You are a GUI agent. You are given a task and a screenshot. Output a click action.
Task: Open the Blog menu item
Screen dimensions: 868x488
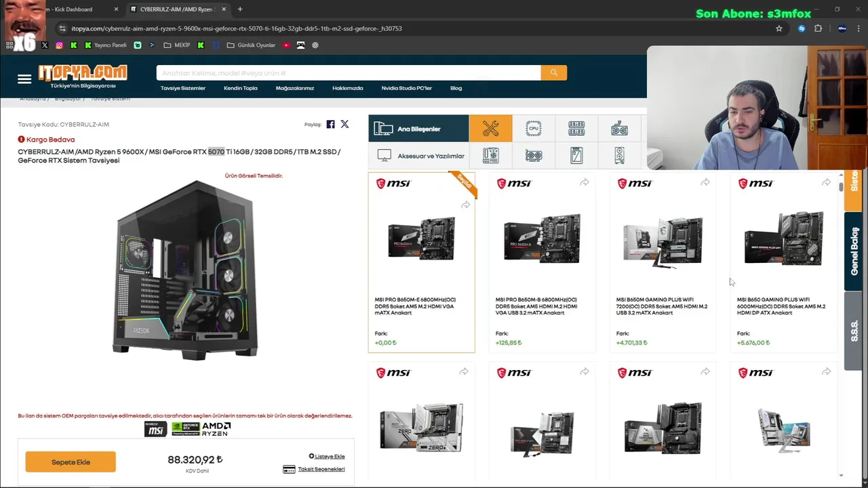click(456, 88)
